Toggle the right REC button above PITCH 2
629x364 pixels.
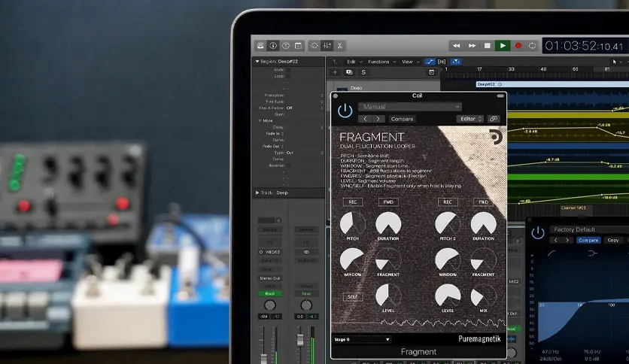coord(448,202)
